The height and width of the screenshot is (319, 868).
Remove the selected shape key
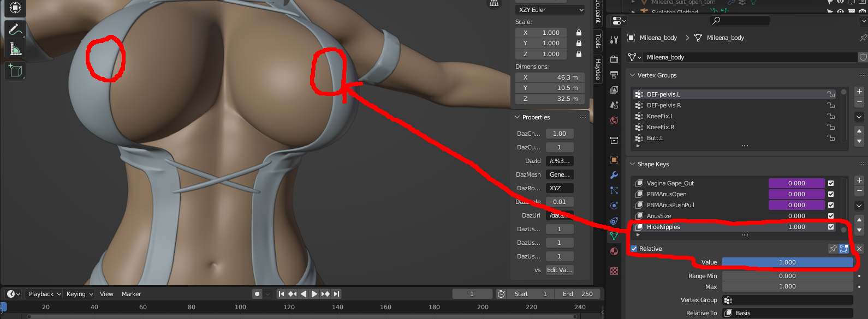(x=859, y=191)
